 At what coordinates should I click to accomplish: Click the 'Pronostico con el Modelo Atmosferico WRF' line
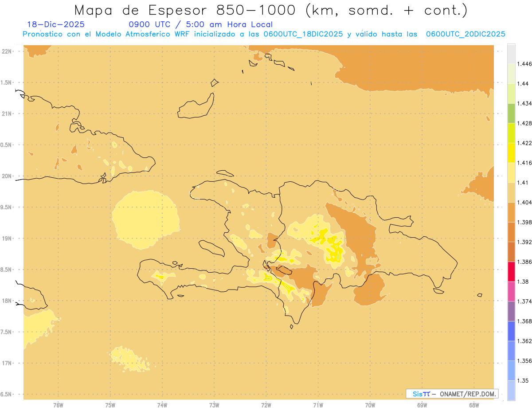pos(107,34)
